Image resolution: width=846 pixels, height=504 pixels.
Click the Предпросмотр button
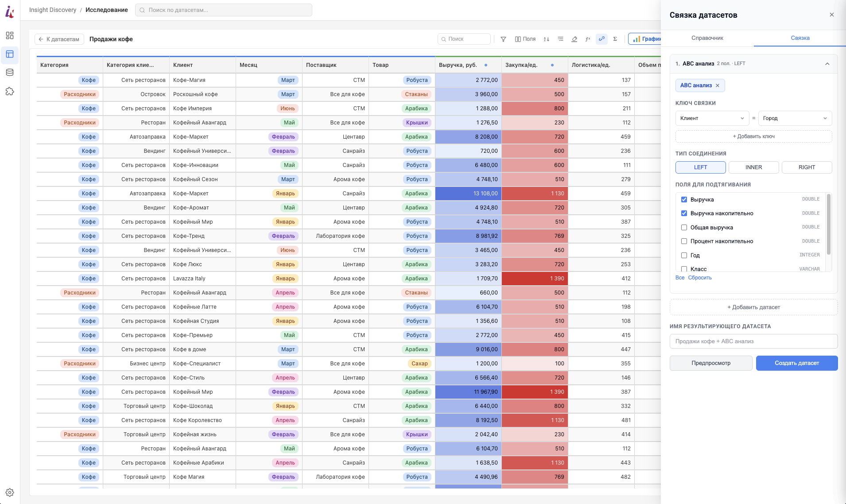(711, 363)
